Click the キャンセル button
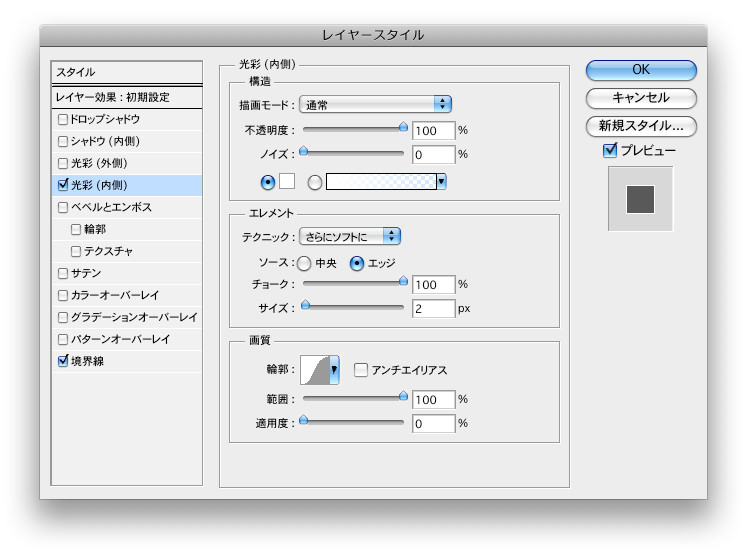This screenshot has height=554, width=747. (641, 98)
